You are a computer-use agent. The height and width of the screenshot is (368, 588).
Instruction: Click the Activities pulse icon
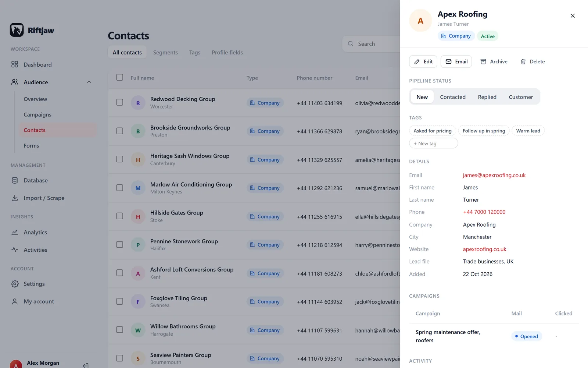[x=15, y=250]
